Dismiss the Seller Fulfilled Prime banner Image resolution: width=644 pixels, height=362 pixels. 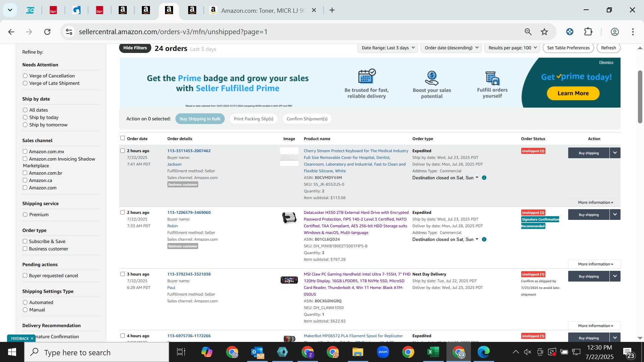click(x=606, y=63)
